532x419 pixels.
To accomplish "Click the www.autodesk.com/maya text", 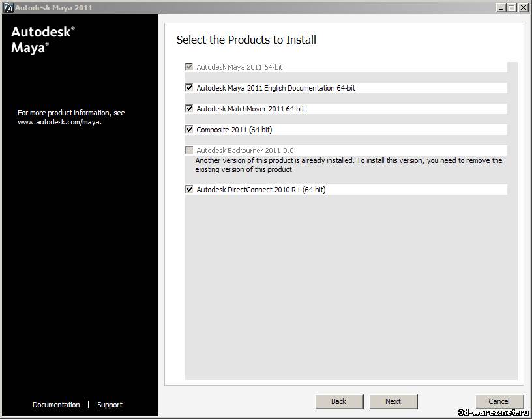I will (60, 122).
